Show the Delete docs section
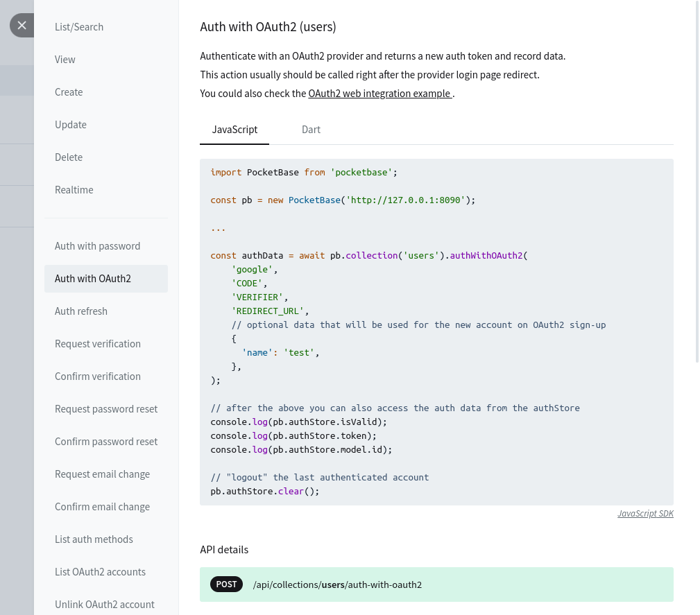Screen dimensions: 700x615 (x=69, y=157)
